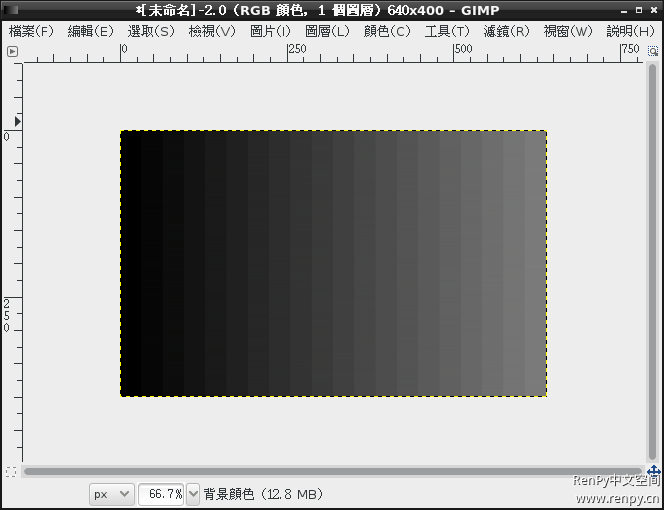This screenshot has height=510, width=664.
Task: Open the 圖層(L) menu
Action: tap(327, 31)
